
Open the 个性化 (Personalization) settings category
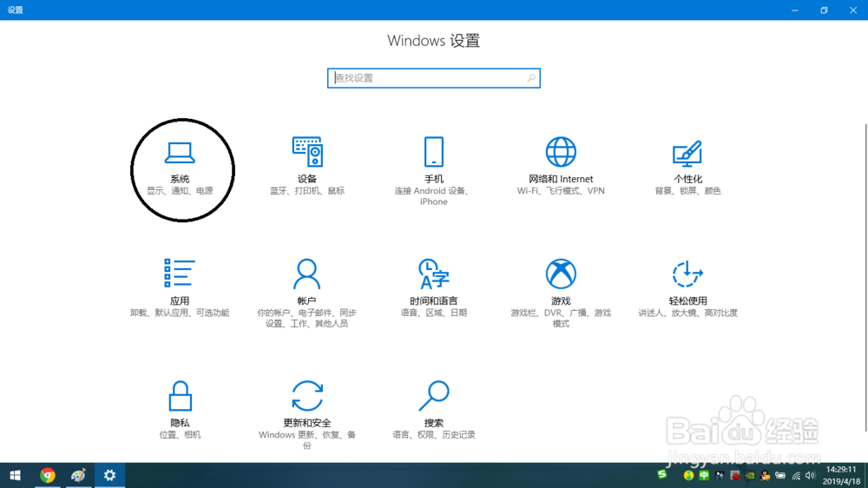687,168
